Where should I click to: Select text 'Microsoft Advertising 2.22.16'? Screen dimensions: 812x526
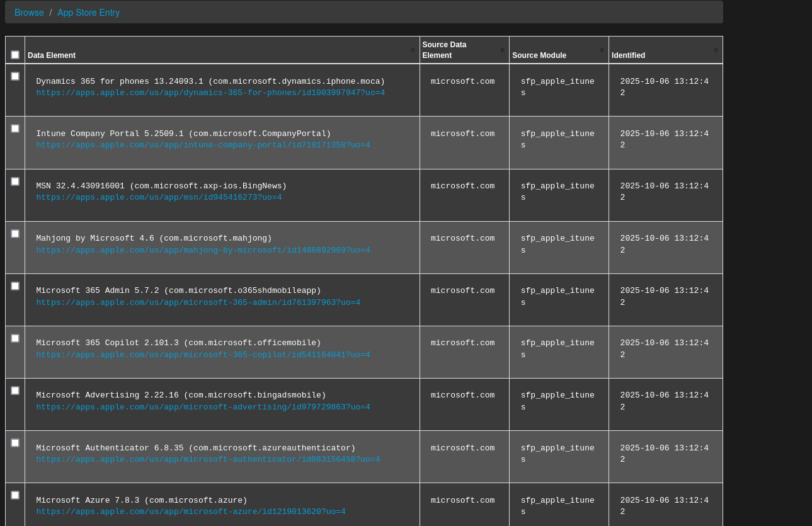click(x=107, y=396)
